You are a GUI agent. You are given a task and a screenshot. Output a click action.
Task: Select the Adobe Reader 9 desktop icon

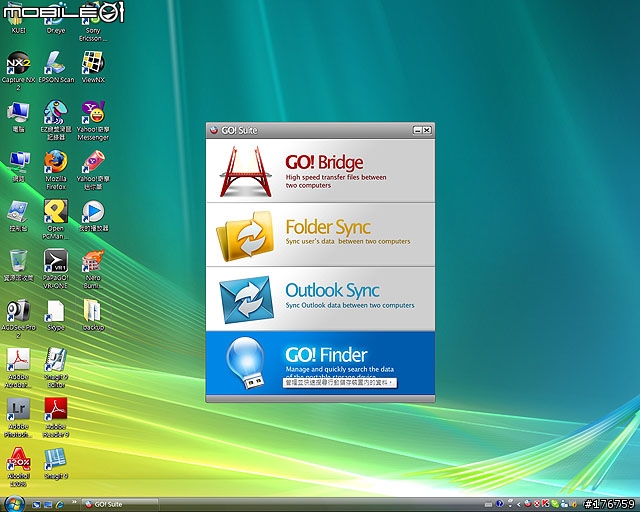click(56, 417)
